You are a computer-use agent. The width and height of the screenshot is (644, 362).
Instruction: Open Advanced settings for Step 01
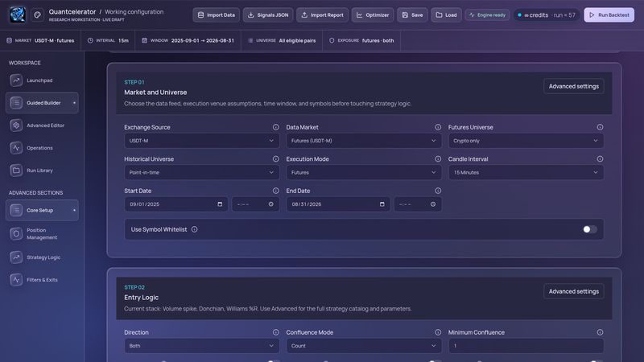[574, 86]
